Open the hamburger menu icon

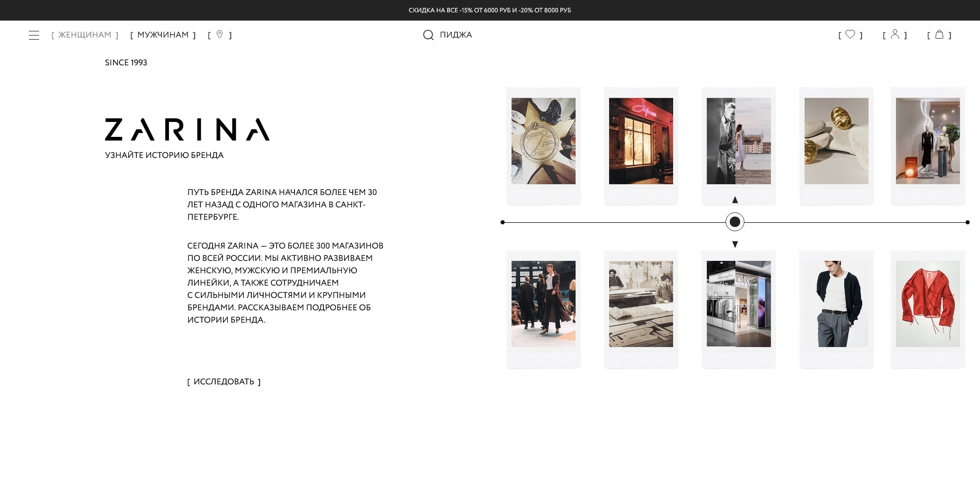click(34, 35)
